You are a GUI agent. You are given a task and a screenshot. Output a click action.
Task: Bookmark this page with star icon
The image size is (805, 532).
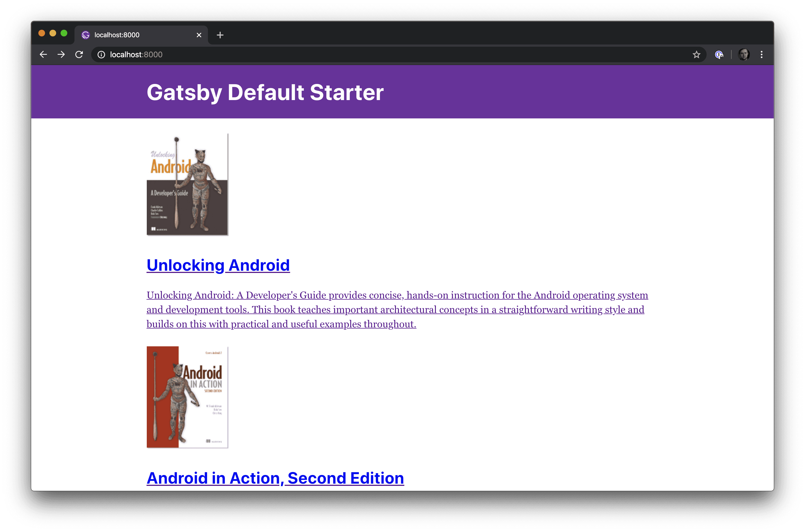[696, 55]
